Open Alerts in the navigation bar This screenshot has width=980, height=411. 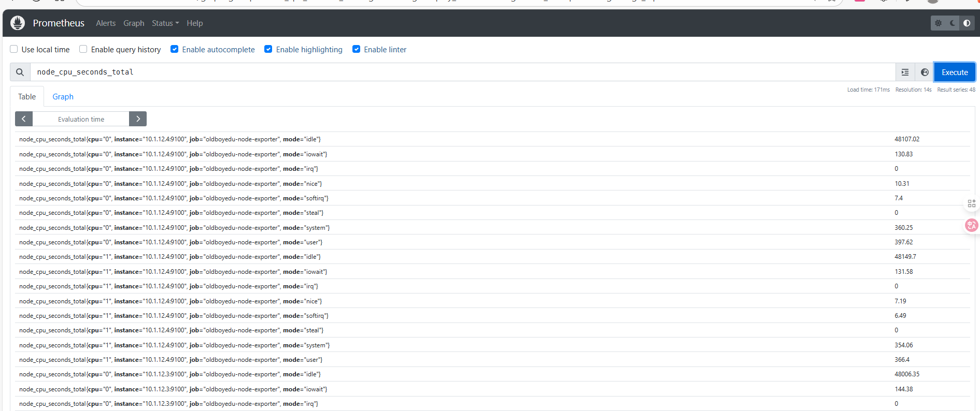[x=106, y=23]
